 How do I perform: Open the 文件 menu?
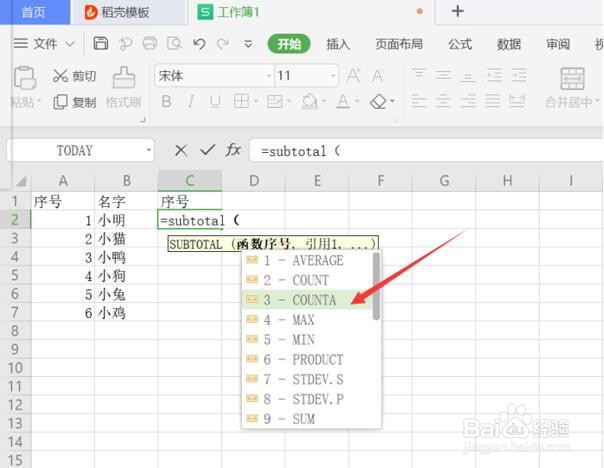point(45,44)
